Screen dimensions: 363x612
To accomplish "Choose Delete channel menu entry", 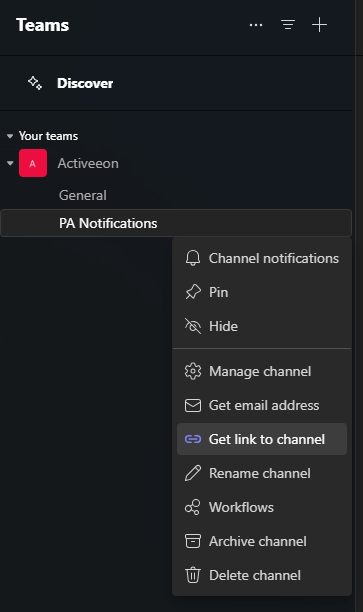I will point(262,575).
